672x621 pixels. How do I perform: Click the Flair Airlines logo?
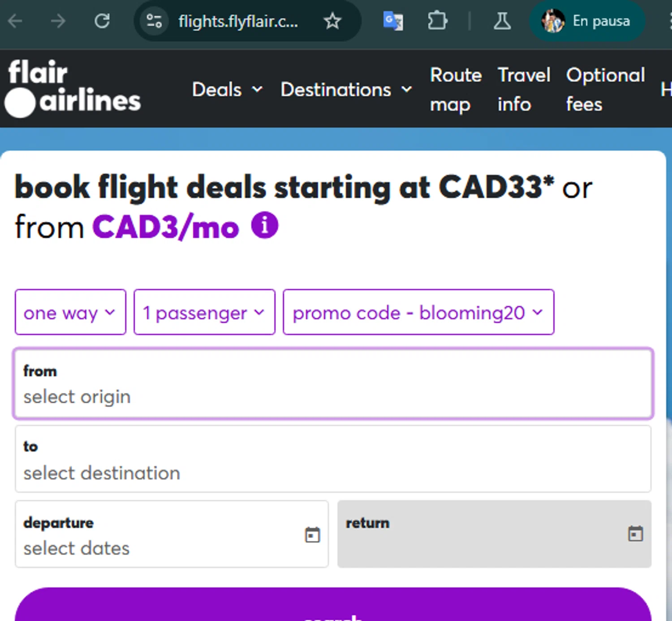(74, 89)
